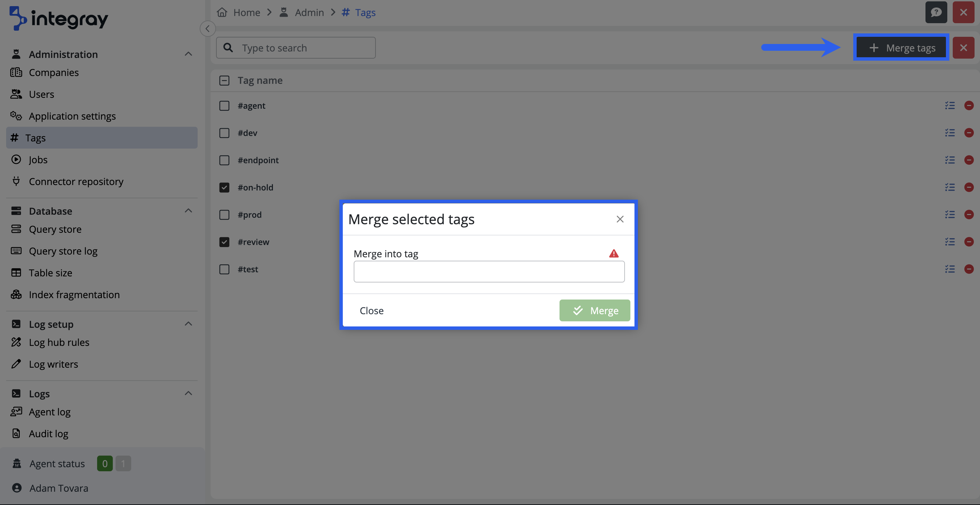The height and width of the screenshot is (505, 980).
Task: Open the Companies section icon
Action: coord(16,72)
